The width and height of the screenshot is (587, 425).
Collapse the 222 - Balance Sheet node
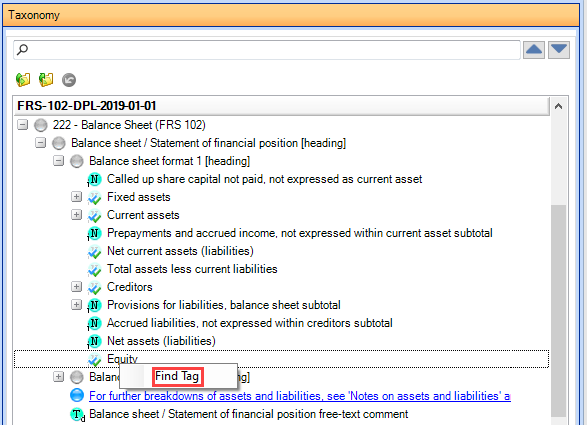coord(22,125)
